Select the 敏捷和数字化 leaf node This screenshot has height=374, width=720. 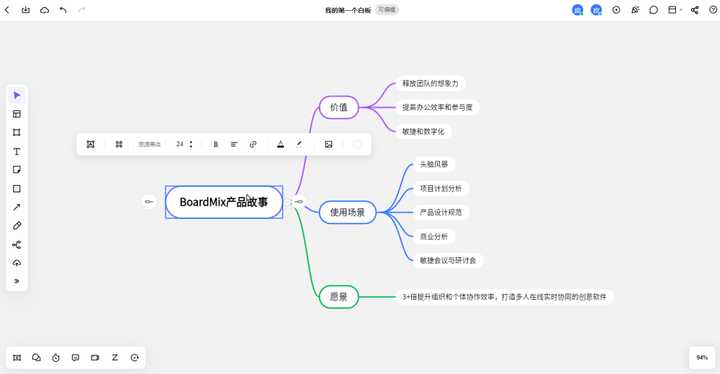tap(423, 131)
